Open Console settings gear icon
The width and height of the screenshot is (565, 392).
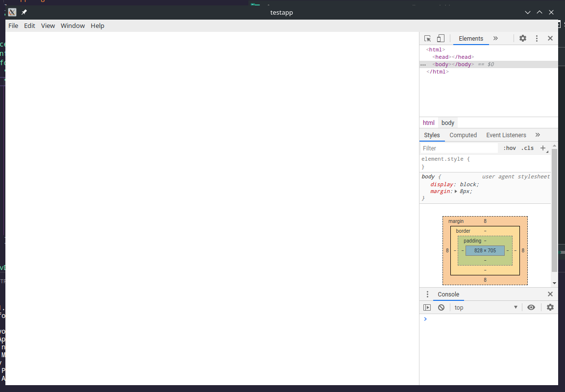pyautogui.click(x=550, y=307)
